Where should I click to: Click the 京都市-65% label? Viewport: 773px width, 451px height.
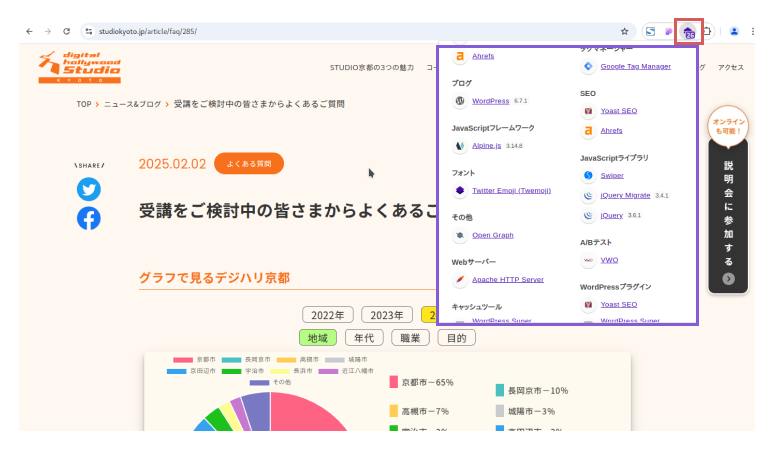[x=427, y=382]
